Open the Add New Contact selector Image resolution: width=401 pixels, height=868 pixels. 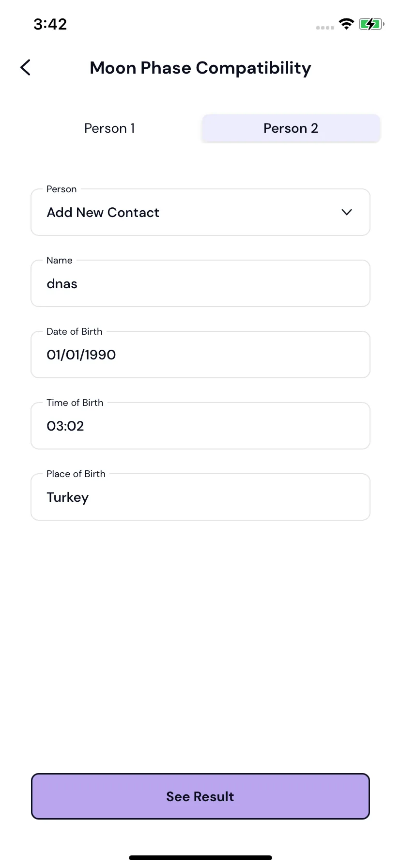click(x=200, y=212)
